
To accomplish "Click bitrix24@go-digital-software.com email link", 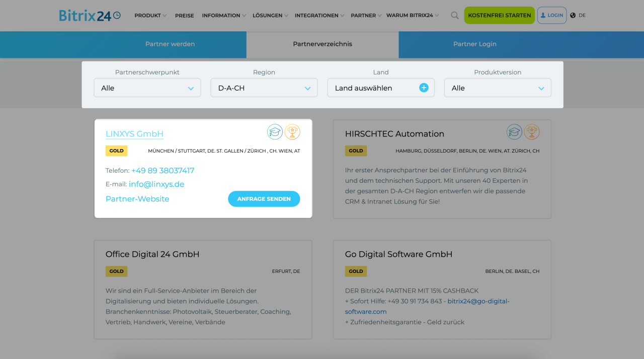I will point(427,306).
